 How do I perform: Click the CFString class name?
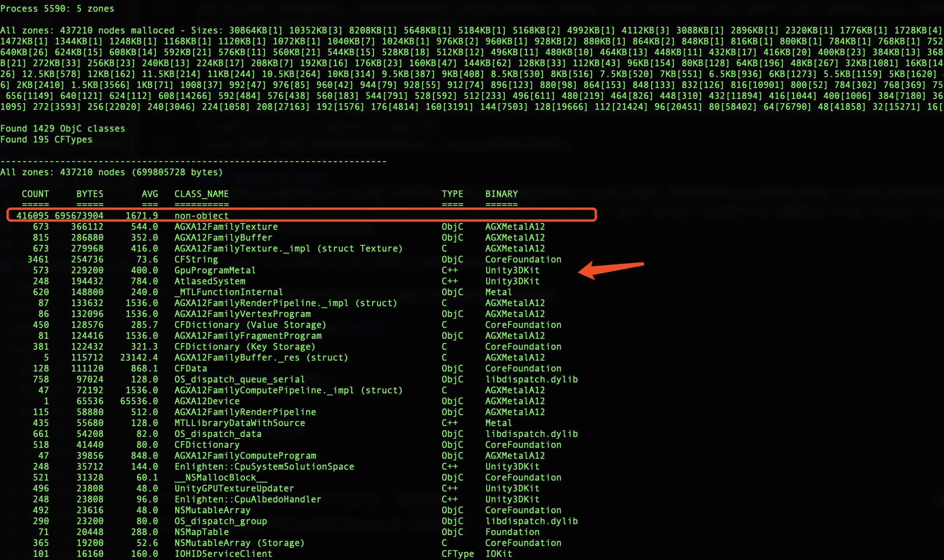tap(196, 259)
